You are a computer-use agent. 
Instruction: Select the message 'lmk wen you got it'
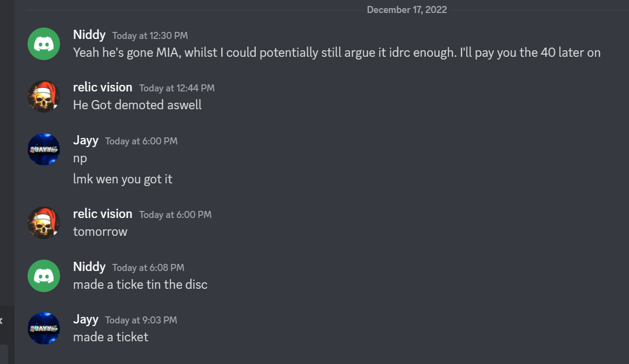(x=123, y=179)
